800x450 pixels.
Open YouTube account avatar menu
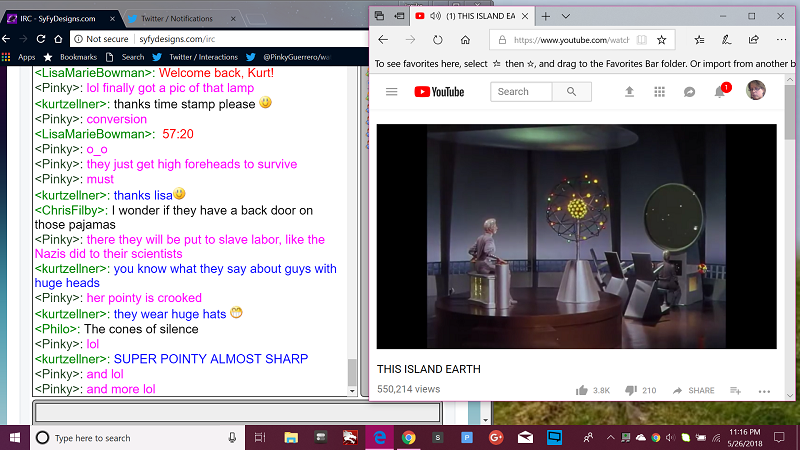756,90
